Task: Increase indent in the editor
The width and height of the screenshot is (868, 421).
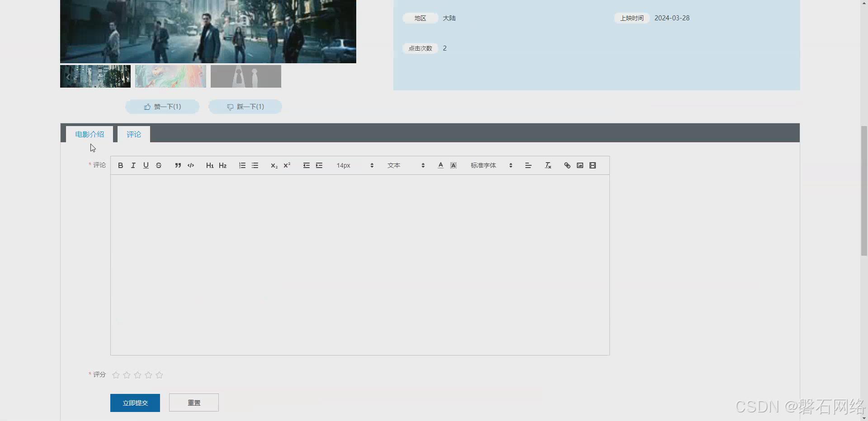Action: 319,165
